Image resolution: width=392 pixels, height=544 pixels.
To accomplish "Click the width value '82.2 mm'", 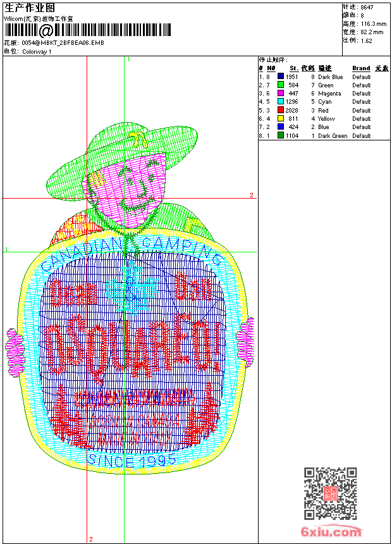I will (372, 32).
